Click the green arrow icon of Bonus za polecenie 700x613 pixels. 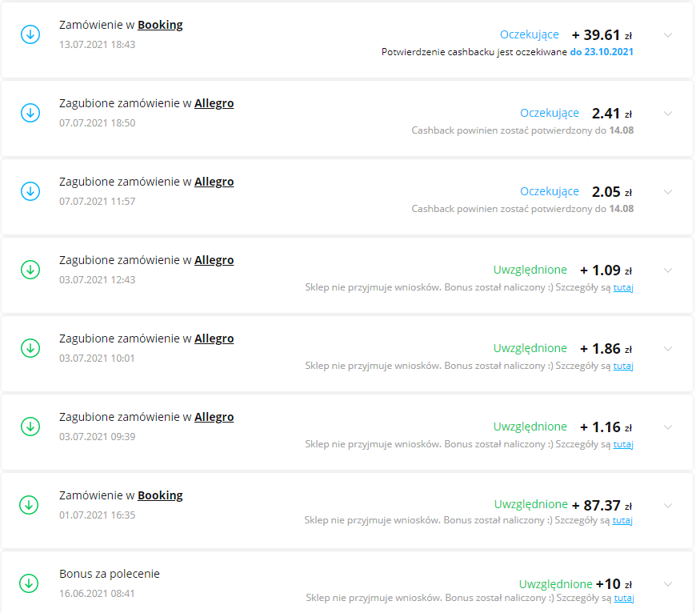[30, 583]
